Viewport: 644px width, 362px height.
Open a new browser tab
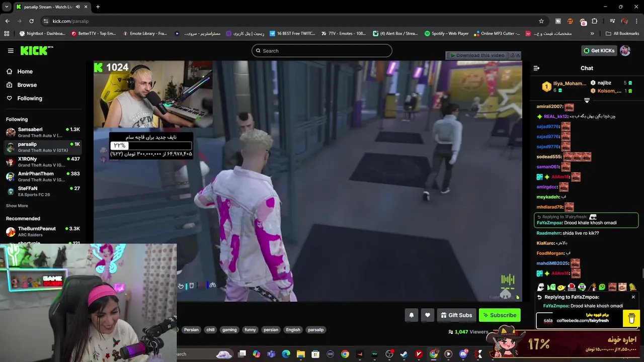[x=98, y=7]
